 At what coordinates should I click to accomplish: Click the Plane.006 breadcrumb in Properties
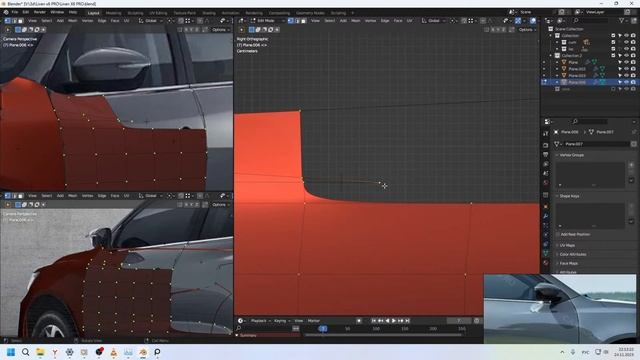click(569, 132)
